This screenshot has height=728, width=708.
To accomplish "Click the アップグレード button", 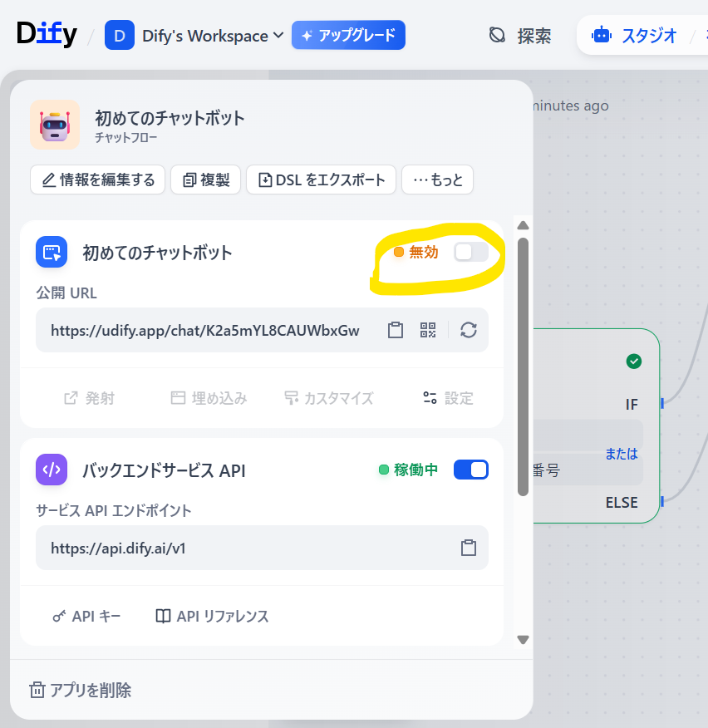I will [348, 35].
